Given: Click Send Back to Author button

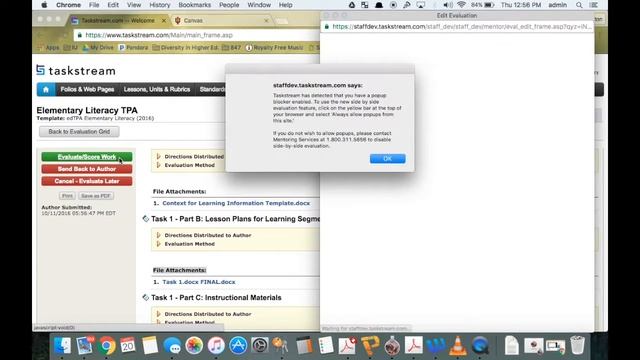Looking at the screenshot, I should (x=87, y=169).
